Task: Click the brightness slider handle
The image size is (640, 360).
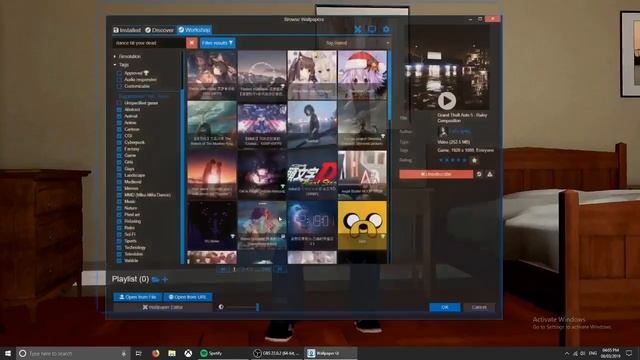Action: (258, 307)
